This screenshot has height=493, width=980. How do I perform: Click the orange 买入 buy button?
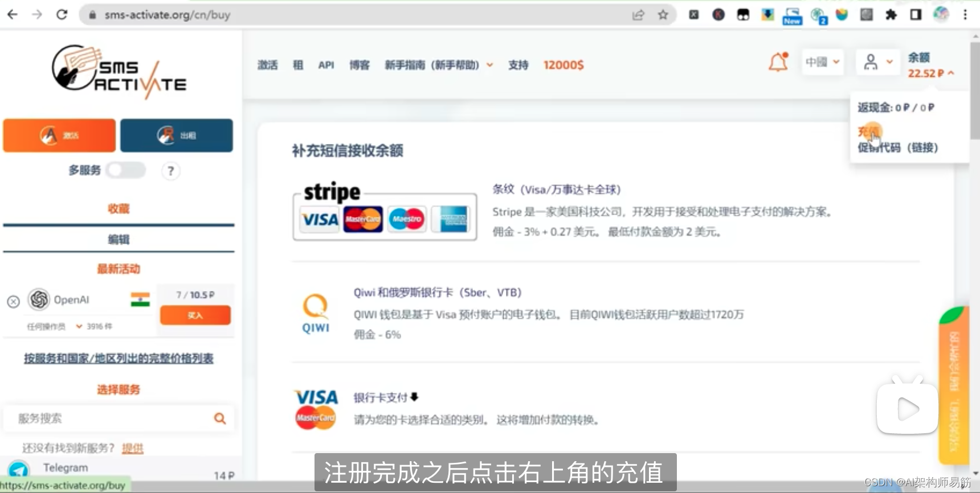[x=195, y=315]
